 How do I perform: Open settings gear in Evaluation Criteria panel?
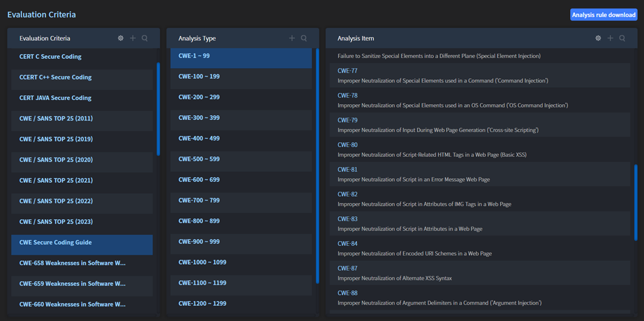click(121, 38)
